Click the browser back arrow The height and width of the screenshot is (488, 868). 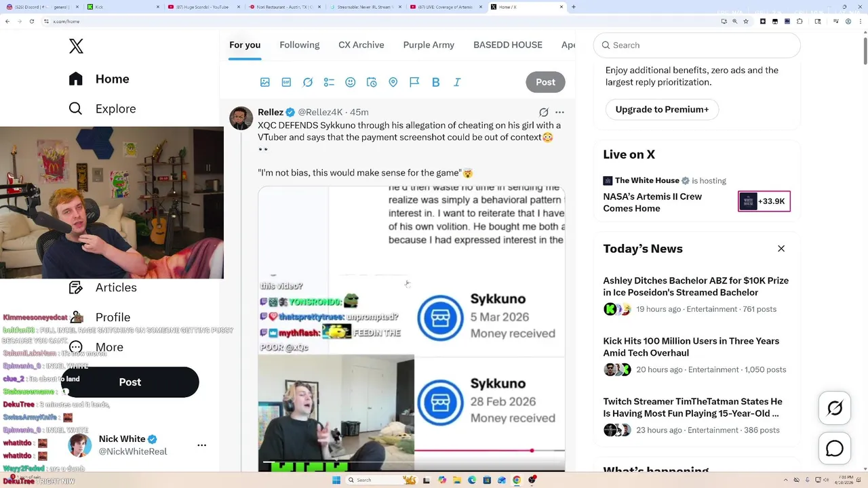[7, 22]
